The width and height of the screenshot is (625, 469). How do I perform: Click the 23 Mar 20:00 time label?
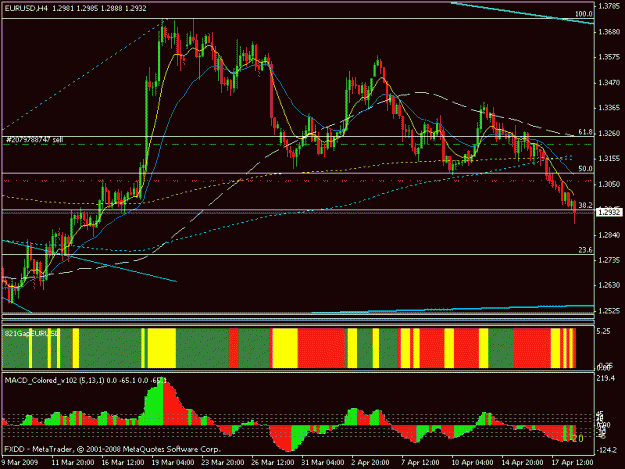click(223, 462)
